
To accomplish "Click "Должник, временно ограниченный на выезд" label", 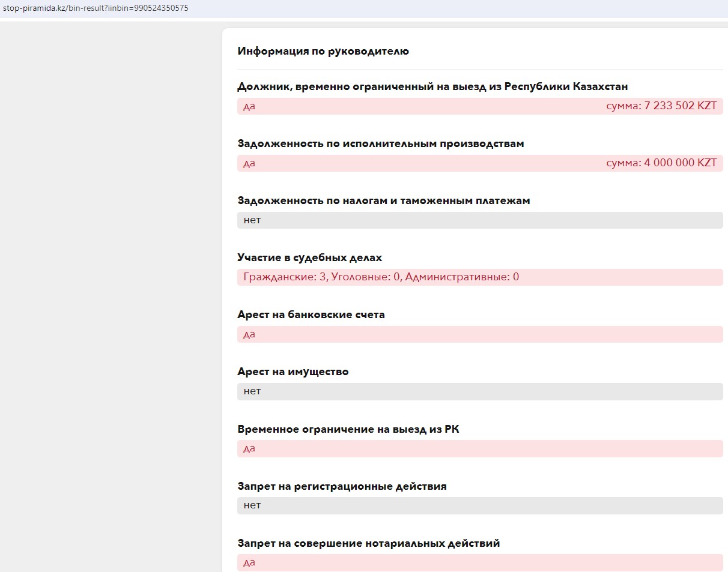I will coord(432,86).
